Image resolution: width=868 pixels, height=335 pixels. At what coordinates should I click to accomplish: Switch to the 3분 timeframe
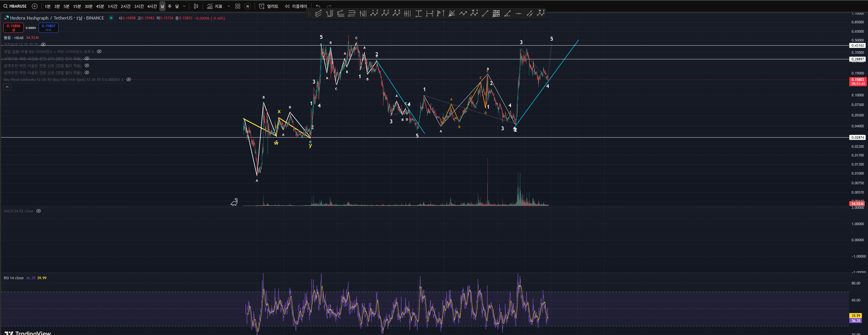tap(57, 6)
